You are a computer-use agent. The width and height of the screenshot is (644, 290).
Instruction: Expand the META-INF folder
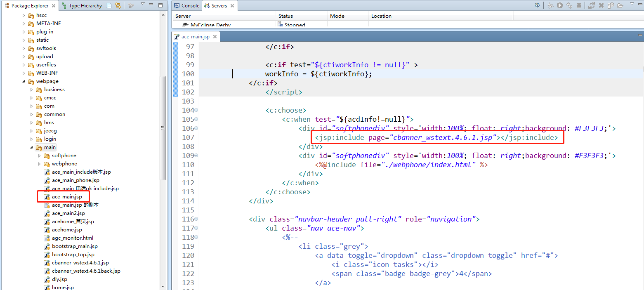tap(24, 24)
